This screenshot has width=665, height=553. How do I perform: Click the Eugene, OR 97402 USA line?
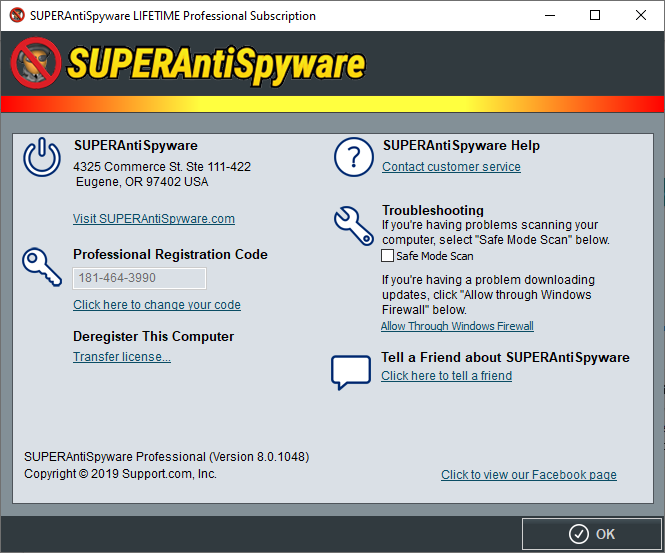(x=142, y=182)
